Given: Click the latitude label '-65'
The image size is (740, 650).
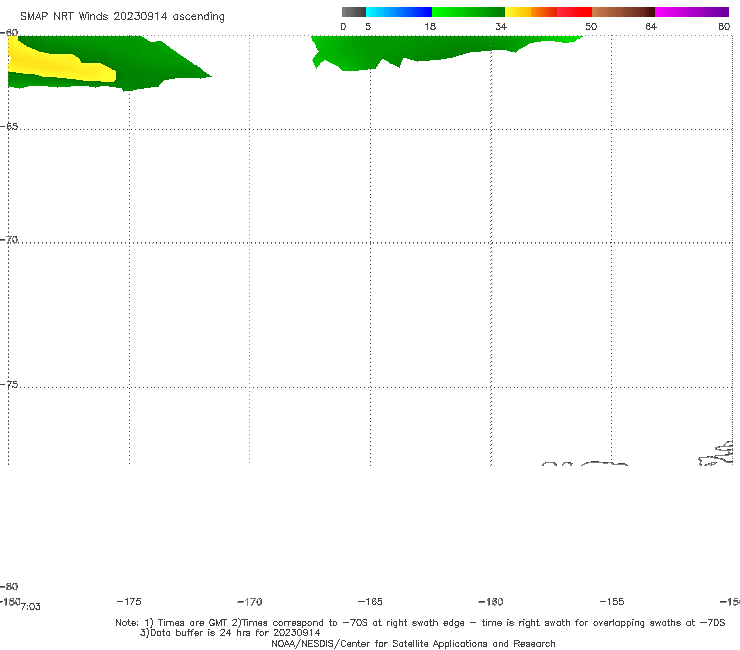Looking at the screenshot, I should pos(9,127).
